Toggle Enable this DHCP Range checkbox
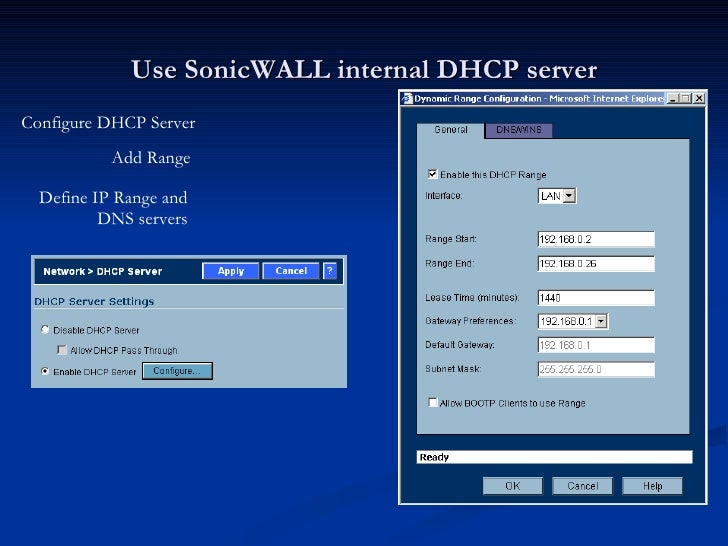This screenshot has width=728, height=546. pyautogui.click(x=432, y=174)
